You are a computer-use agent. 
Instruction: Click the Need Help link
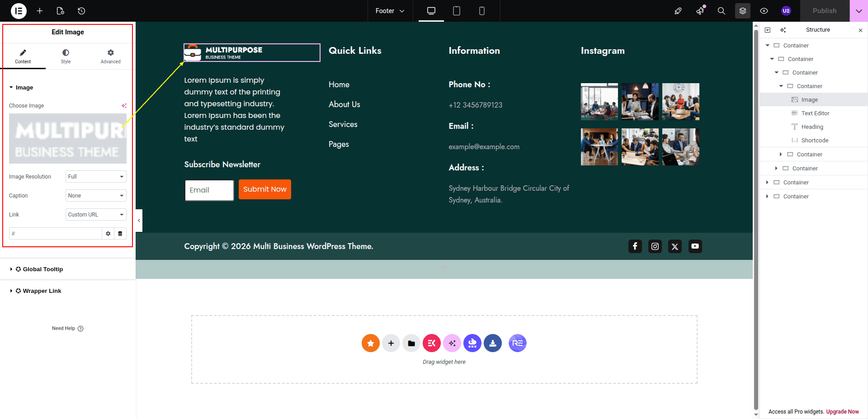(x=68, y=329)
